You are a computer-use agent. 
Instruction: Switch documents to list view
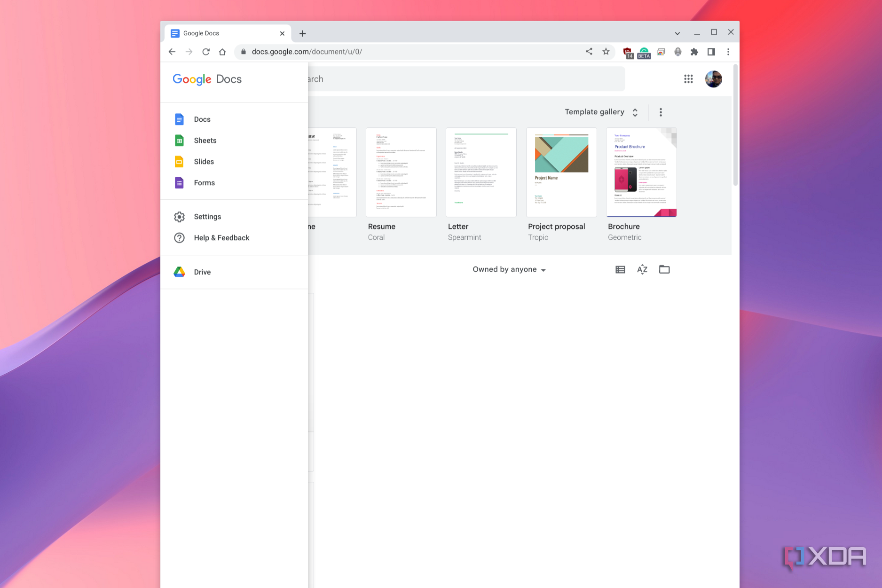tap(620, 269)
